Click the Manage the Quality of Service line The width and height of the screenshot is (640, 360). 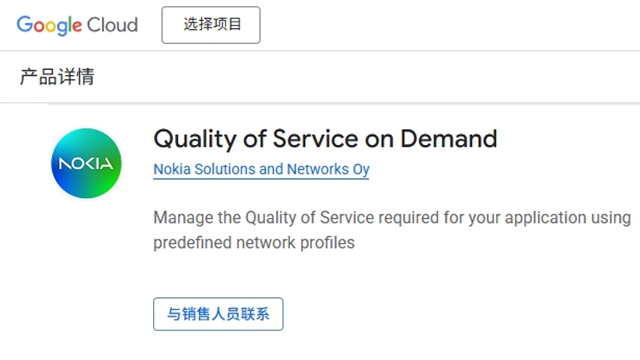pyautogui.click(x=392, y=218)
